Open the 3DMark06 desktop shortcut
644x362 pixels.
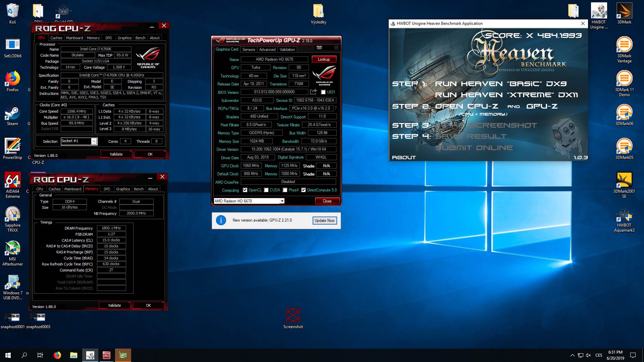tap(624, 115)
